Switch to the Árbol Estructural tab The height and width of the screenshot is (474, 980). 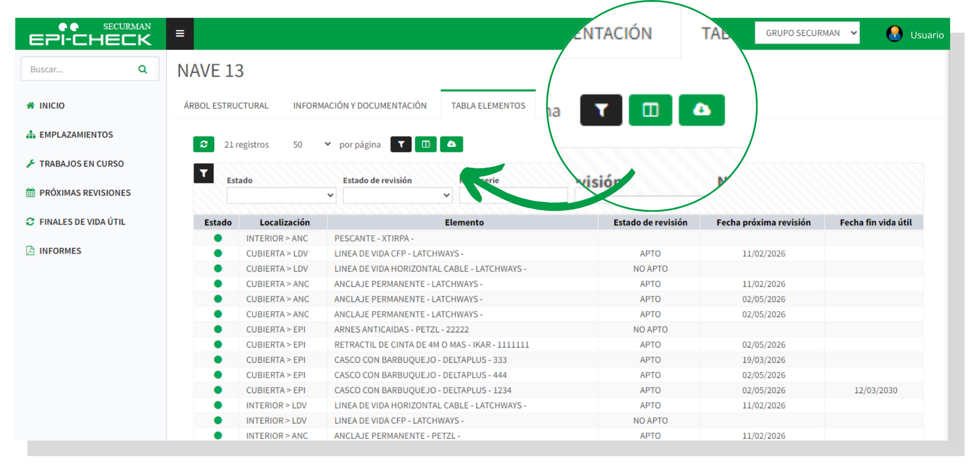click(226, 105)
